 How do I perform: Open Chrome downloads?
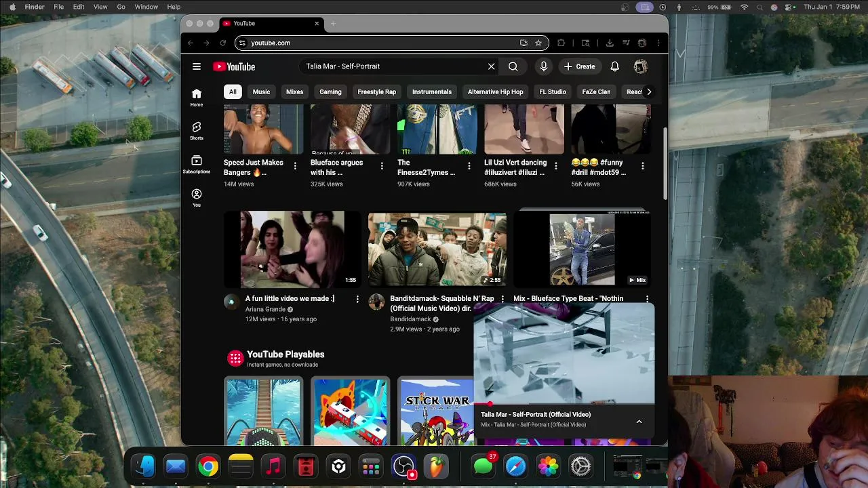click(610, 43)
